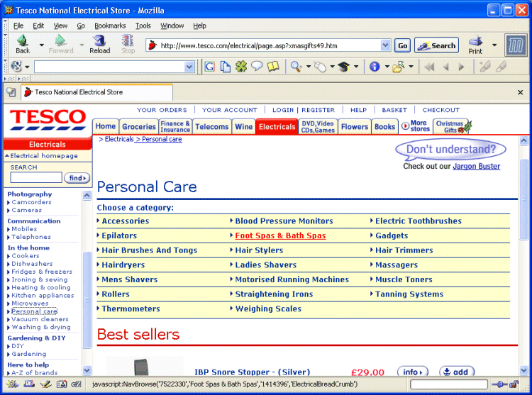Image resolution: width=532 pixels, height=395 pixels.
Task: Click the Search toolbar button
Action: [437, 45]
